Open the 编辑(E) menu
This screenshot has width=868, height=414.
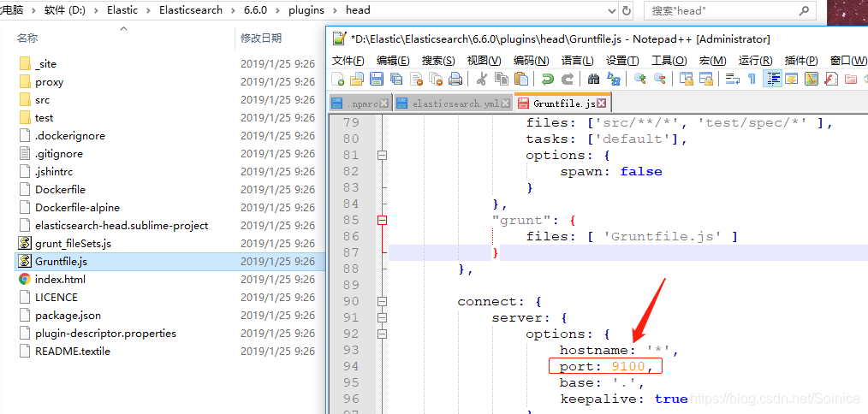[x=393, y=61]
